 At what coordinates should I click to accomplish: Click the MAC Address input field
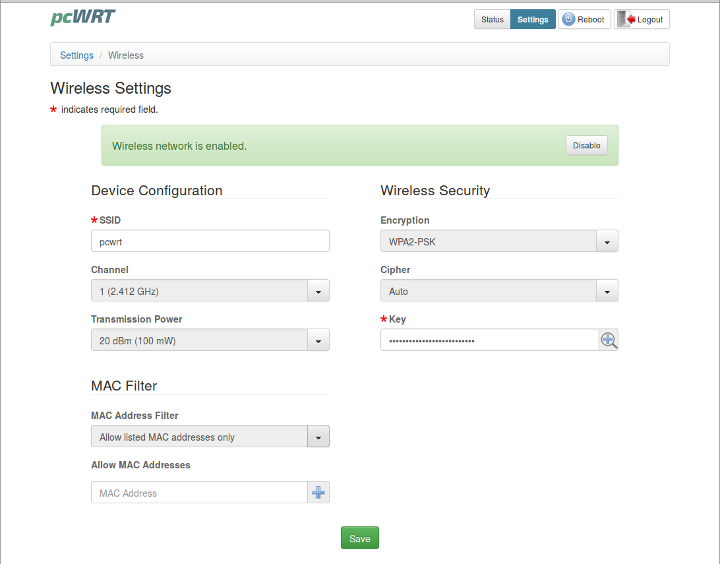coord(198,493)
